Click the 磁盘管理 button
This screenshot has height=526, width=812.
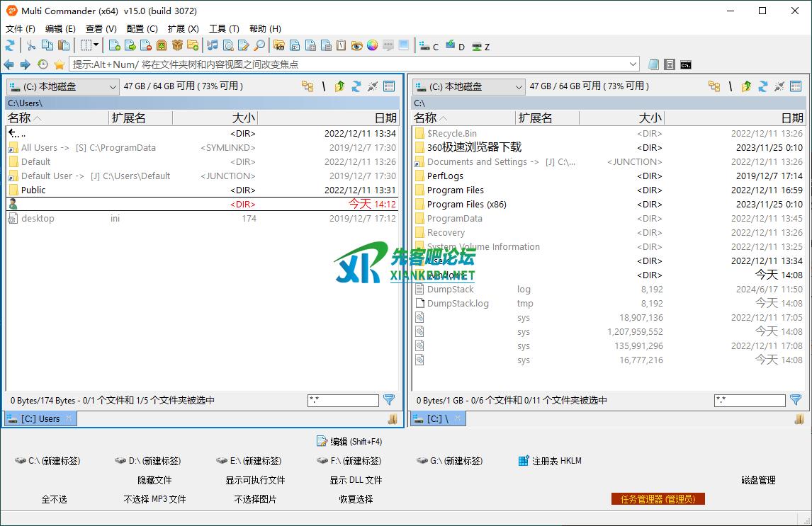pos(758,480)
